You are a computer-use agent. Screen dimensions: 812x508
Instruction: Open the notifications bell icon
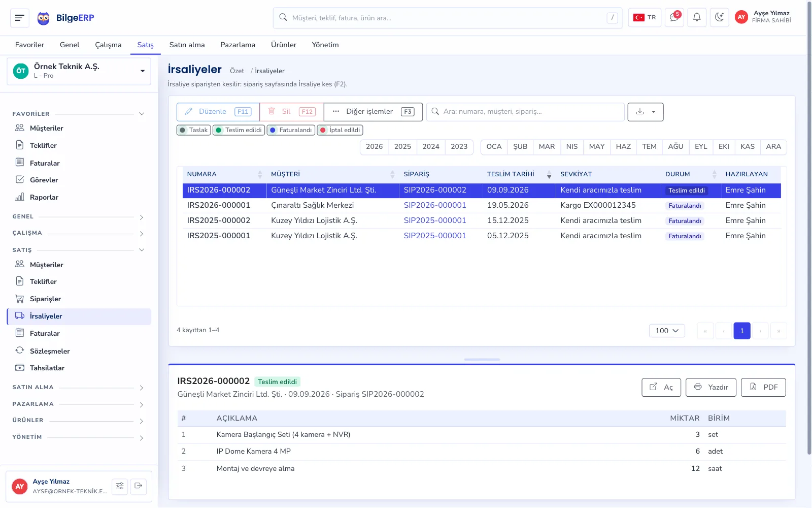click(x=697, y=18)
